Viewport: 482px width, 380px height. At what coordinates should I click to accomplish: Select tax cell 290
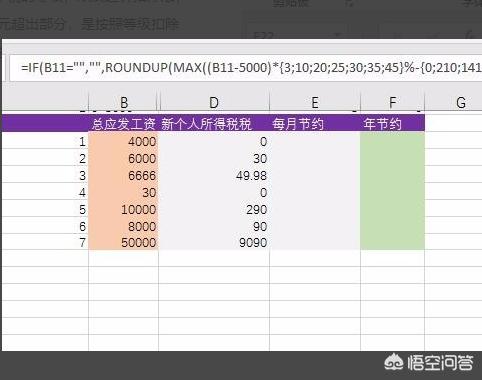point(214,209)
